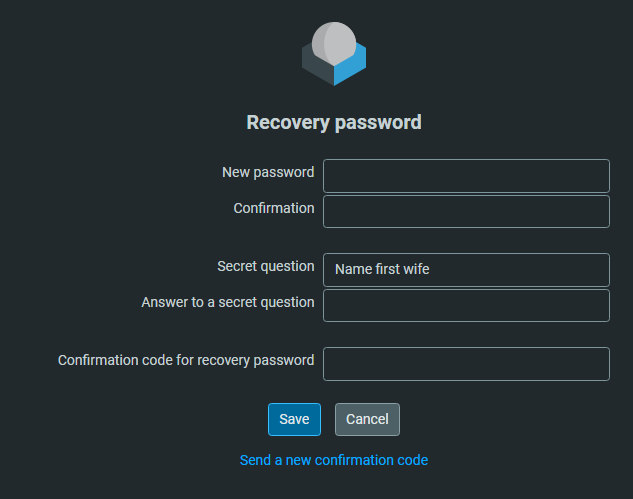Click the 'Secret question' label
The width and height of the screenshot is (633, 499).
click(x=266, y=266)
